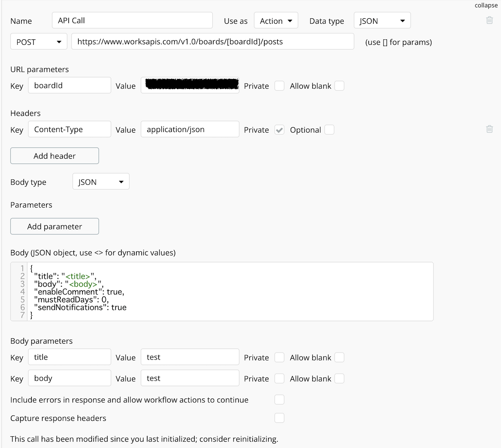Screen dimensions: 501x448
Task: Click the Add parameter button
Action: pyautogui.click(x=55, y=226)
